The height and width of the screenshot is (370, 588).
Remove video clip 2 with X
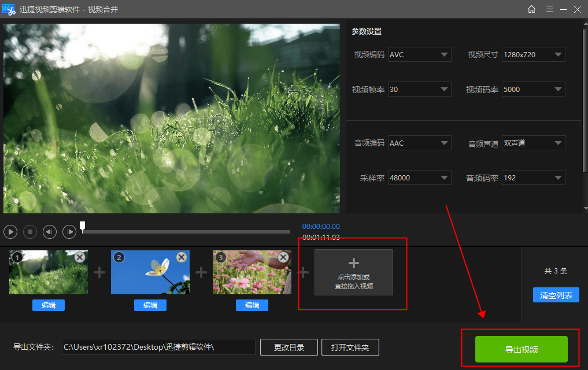tap(182, 257)
